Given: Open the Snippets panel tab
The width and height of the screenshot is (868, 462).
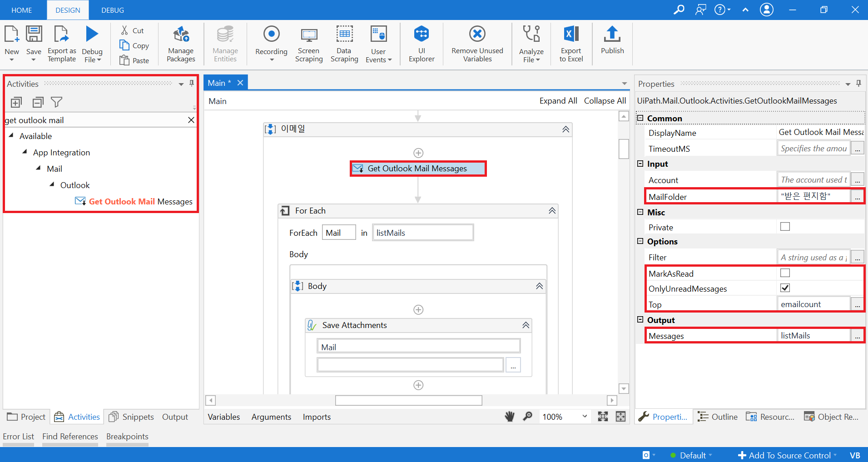Looking at the screenshot, I should coord(132,417).
